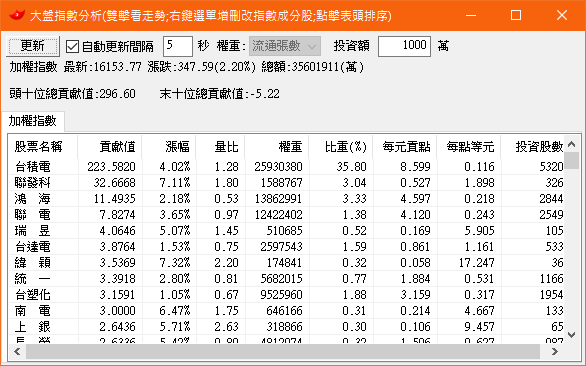
Task: Click the vertical scrollbar up arrow
Action: (x=571, y=144)
